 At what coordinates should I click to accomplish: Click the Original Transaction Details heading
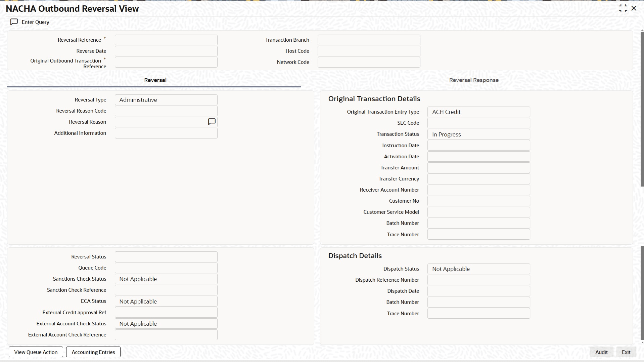tap(374, 99)
